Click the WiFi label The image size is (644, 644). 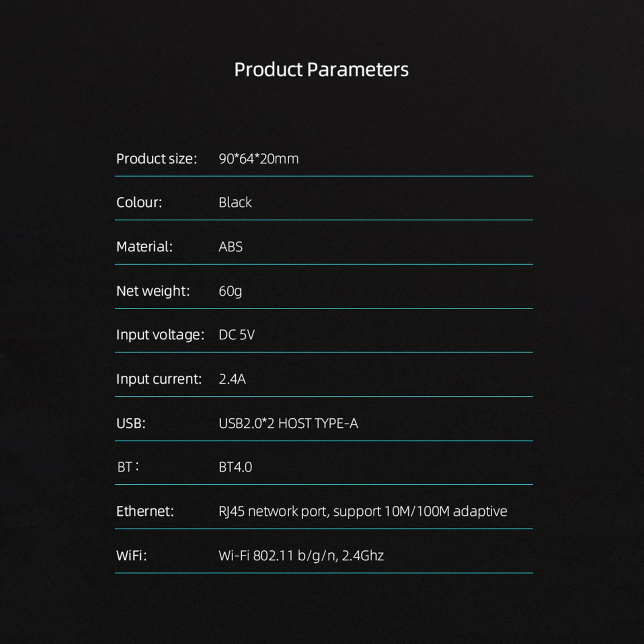(132, 556)
